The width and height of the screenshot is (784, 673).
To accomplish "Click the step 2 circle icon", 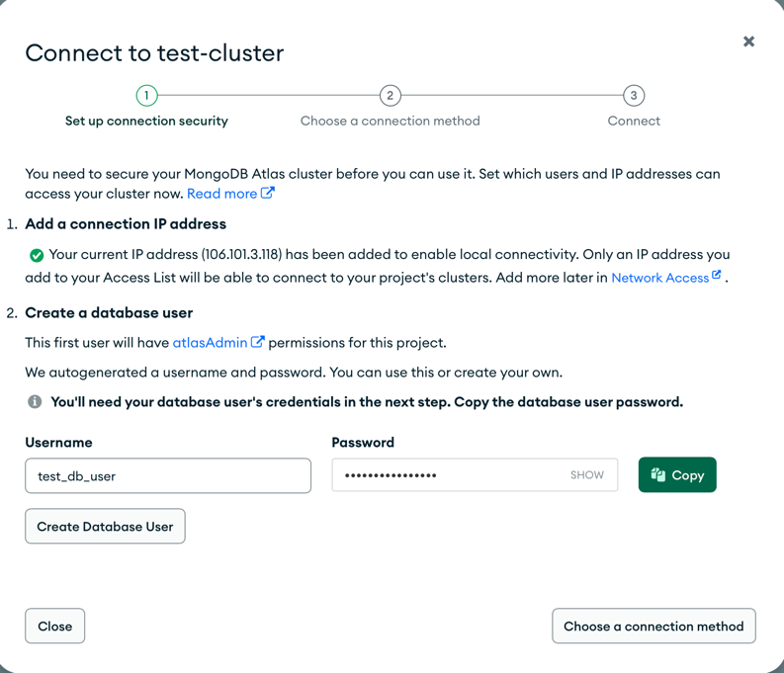I will 390,96.
